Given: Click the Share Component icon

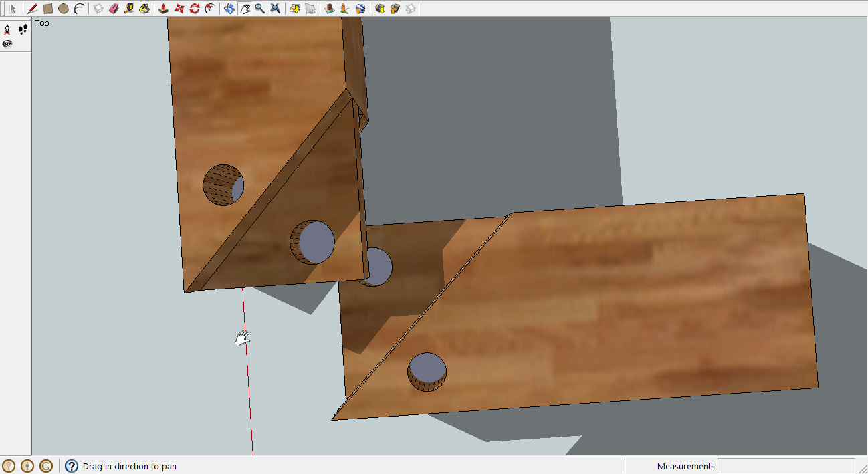Looking at the screenshot, I should tap(411, 9).
